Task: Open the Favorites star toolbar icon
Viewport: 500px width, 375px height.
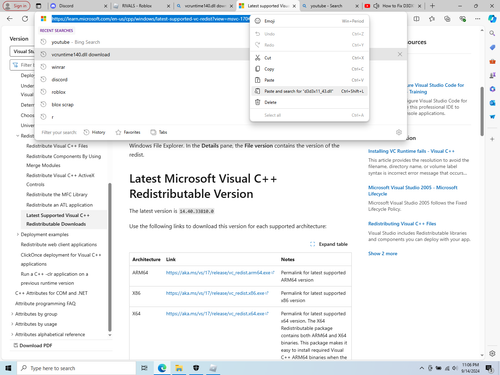Action: (432, 19)
